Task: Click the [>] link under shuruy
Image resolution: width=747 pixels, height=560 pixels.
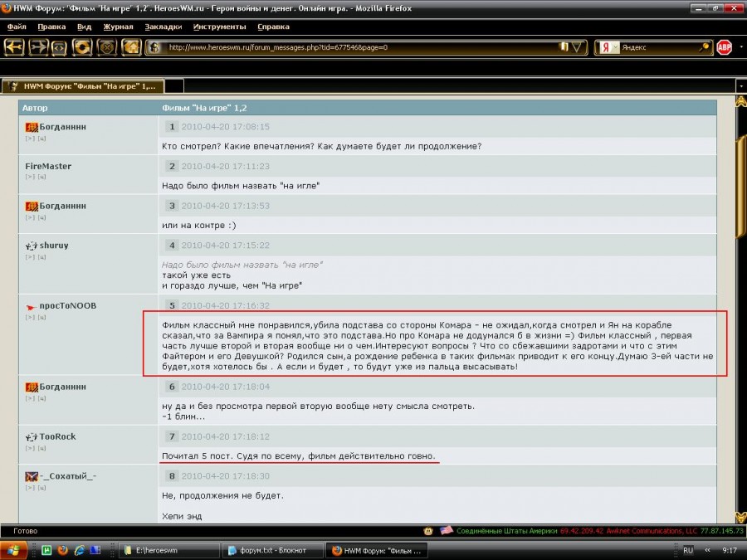Action: click(30, 257)
